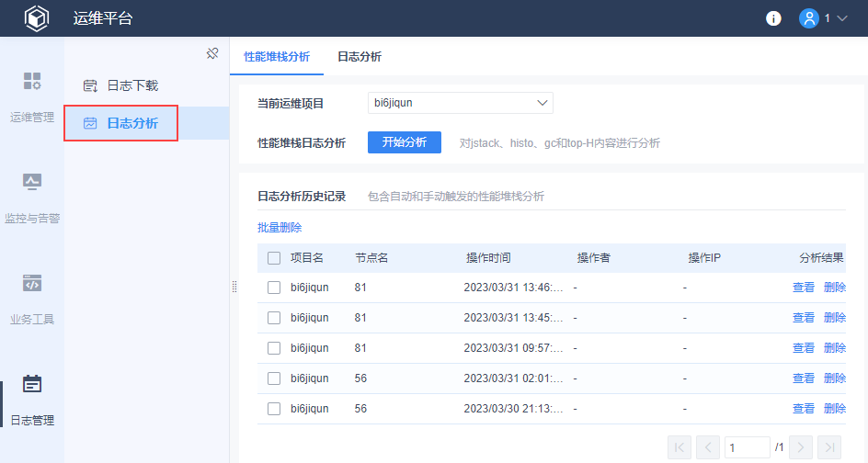Expand the user account dropdown arrow
Image resolution: width=868 pixels, height=463 pixels.
[x=842, y=18]
